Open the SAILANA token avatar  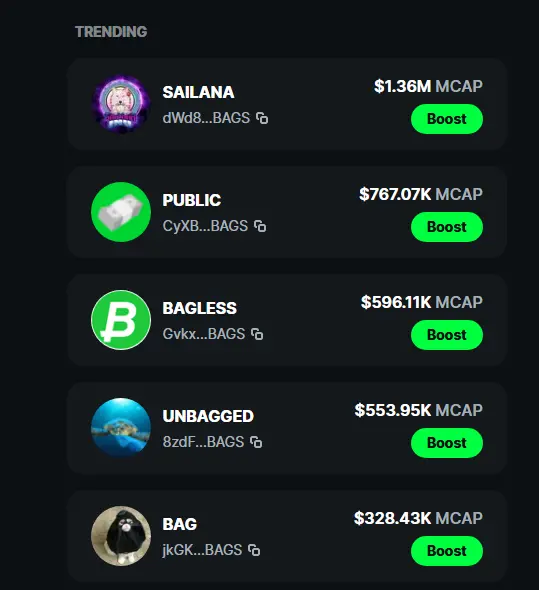tap(121, 104)
